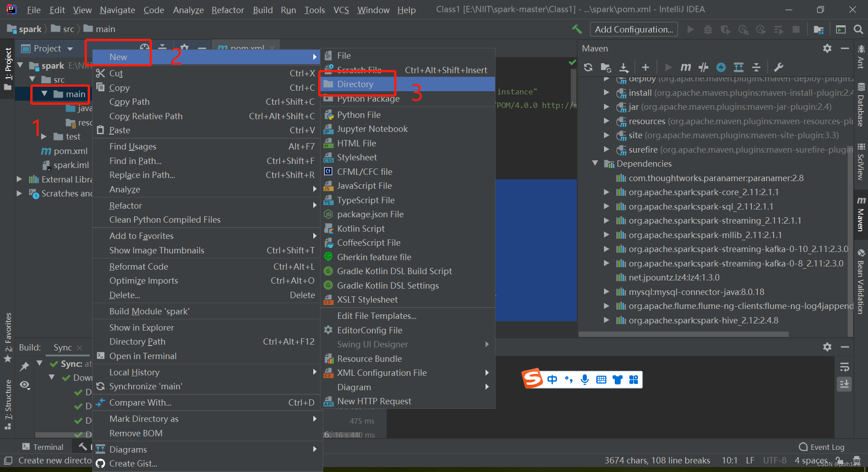Click the Search Everywhere magnifier icon
The image size is (868, 472).
(x=858, y=29)
